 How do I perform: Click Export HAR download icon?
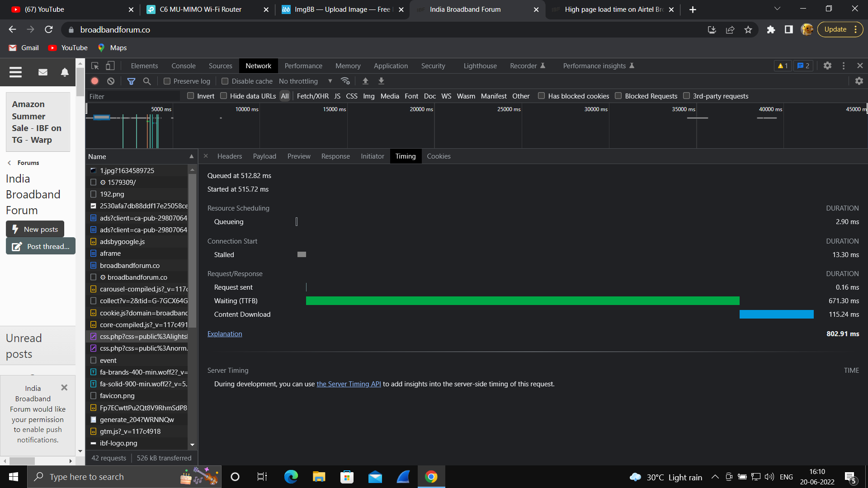[x=381, y=81]
